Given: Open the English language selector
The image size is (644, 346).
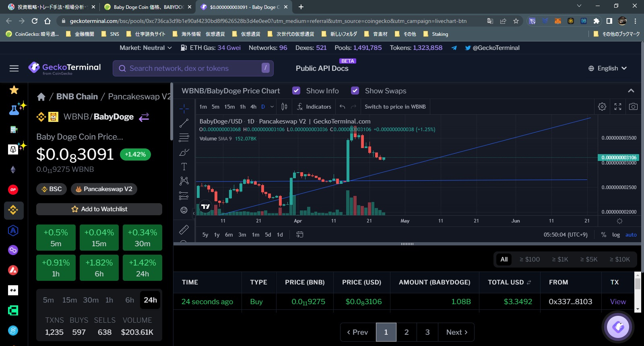Looking at the screenshot, I should 608,68.
